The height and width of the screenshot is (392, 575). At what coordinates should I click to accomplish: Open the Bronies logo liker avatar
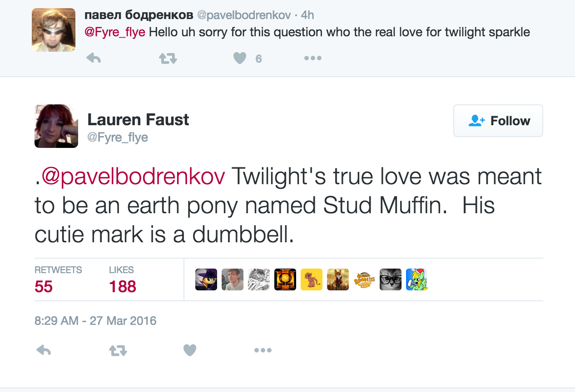[x=364, y=279]
